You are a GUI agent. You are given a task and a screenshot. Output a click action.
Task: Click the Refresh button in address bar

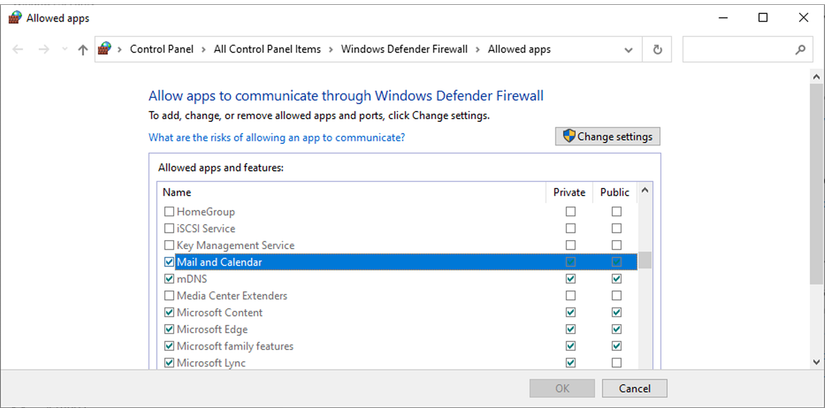657,49
